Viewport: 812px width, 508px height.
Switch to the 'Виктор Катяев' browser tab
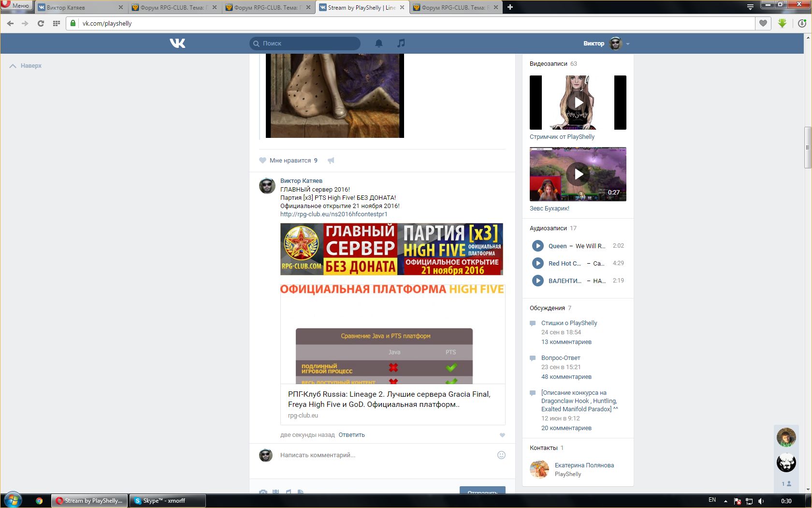(x=80, y=7)
